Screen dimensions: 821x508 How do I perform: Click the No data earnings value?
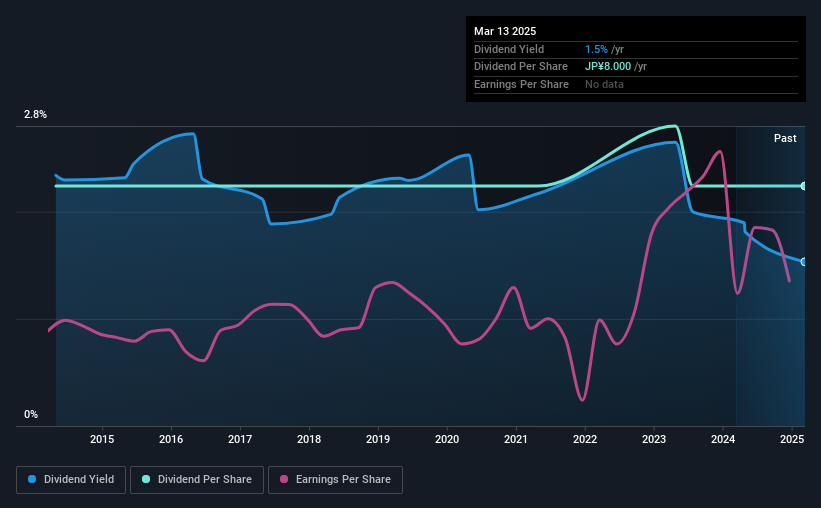[604, 84]
